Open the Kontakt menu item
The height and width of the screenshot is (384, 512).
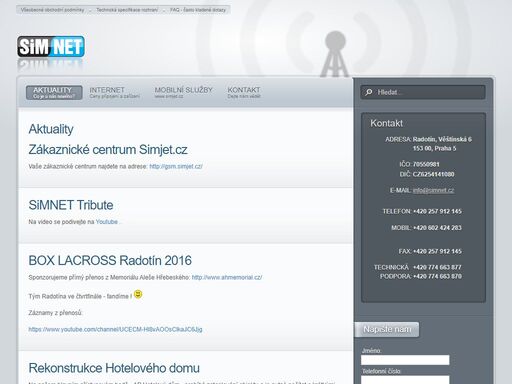pyautogui.click(x=244, y=93)
